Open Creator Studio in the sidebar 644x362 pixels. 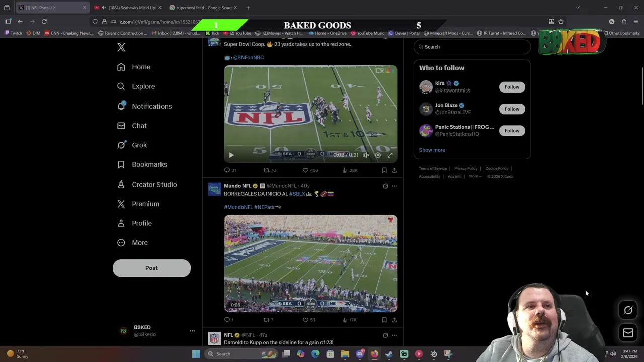click(x=147, y=184)
